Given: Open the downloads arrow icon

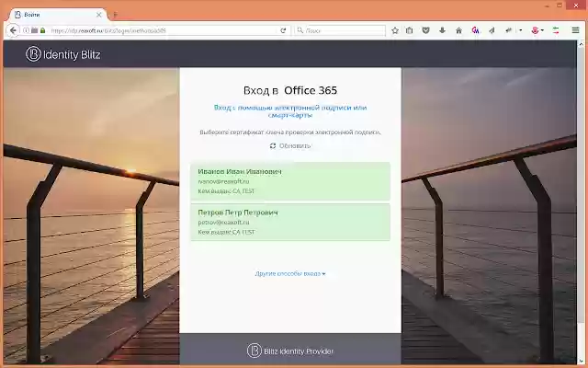Looking at the screenshot, I should tap(442, 30).
